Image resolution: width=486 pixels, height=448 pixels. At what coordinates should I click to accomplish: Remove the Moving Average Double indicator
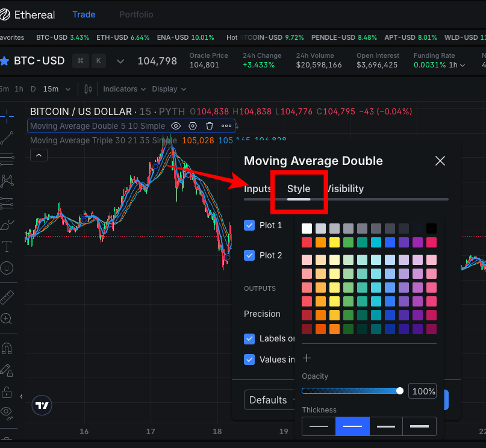210,126
